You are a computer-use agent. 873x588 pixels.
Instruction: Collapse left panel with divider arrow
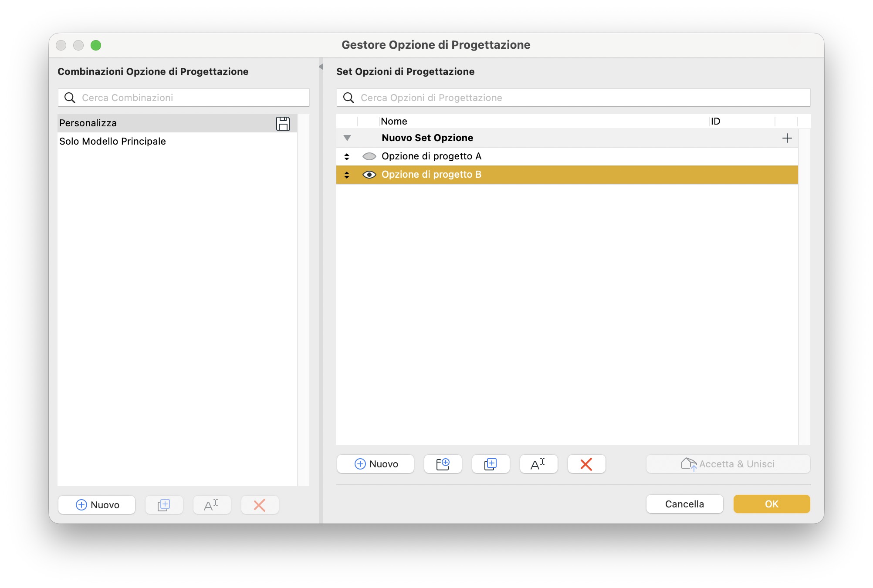pyautogui.click(x=321, y=67)
